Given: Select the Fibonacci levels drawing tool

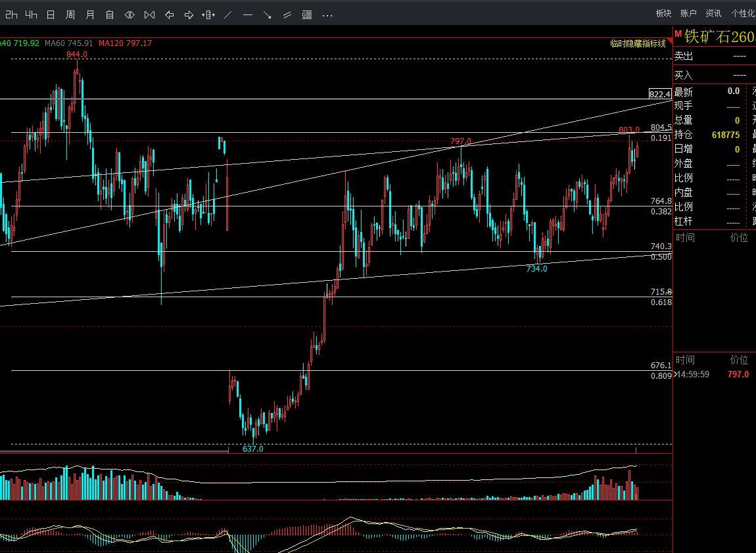Looking at the screenshot, I should [307, 15].
